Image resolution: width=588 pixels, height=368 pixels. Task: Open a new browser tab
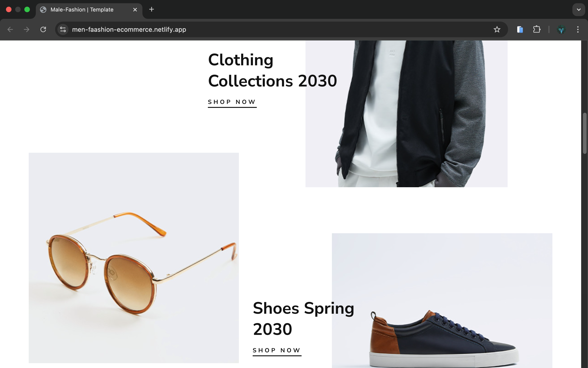point(151,9)
